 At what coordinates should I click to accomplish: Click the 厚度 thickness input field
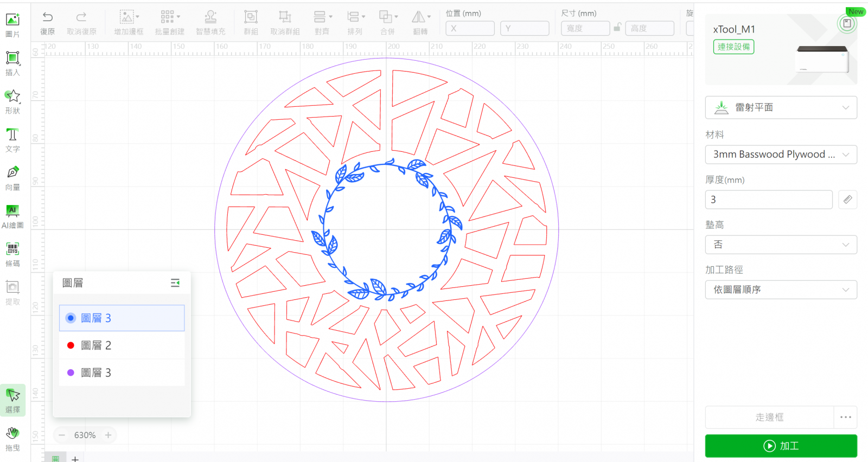[x=768, y=200]
